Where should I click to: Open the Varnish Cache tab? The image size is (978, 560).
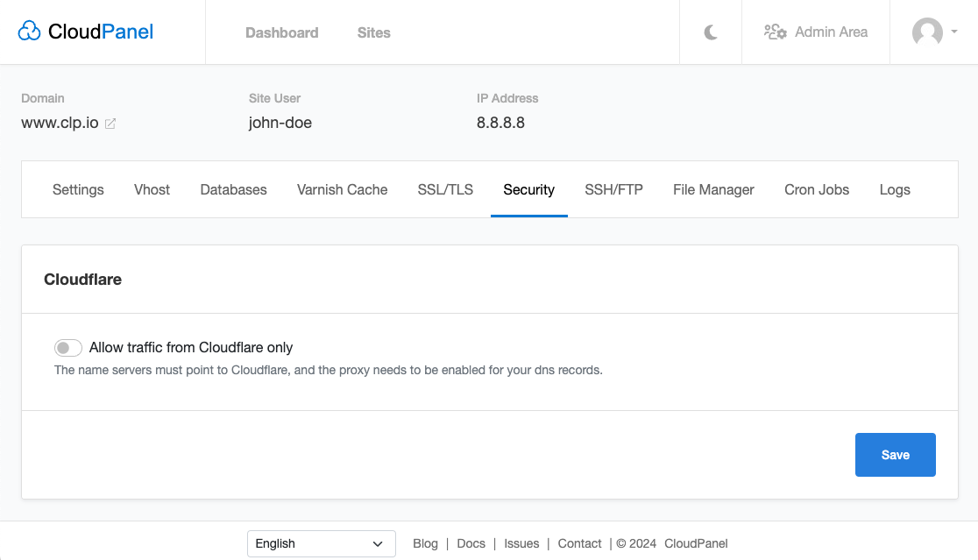[x=342, y=189]
